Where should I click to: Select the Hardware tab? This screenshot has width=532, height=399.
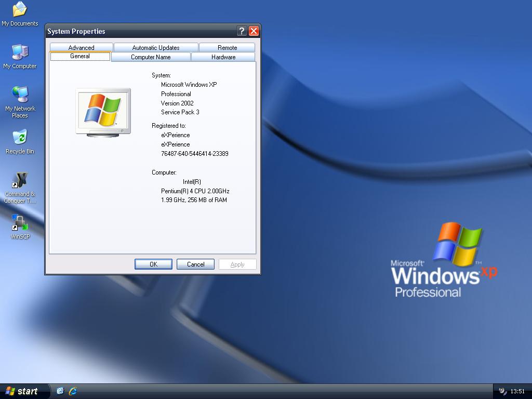[x=223, y=57]
